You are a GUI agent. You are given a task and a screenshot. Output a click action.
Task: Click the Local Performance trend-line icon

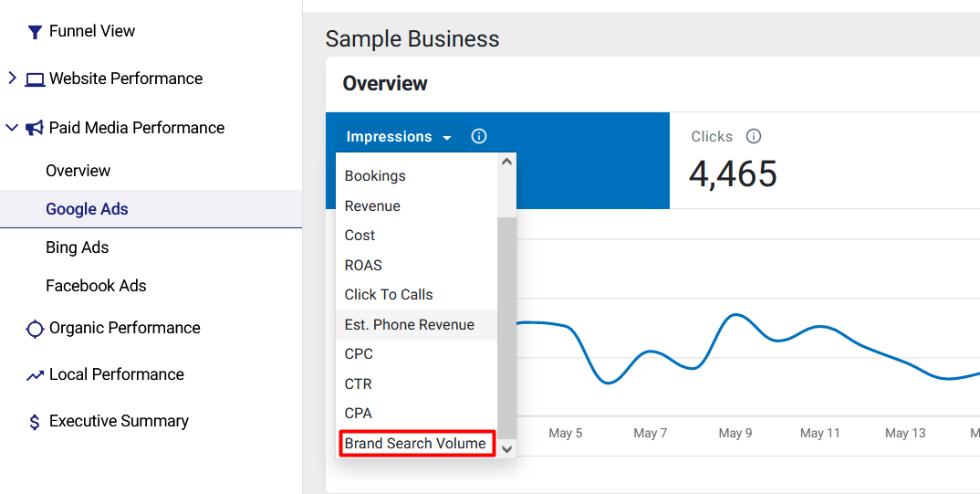coord(35,375)
